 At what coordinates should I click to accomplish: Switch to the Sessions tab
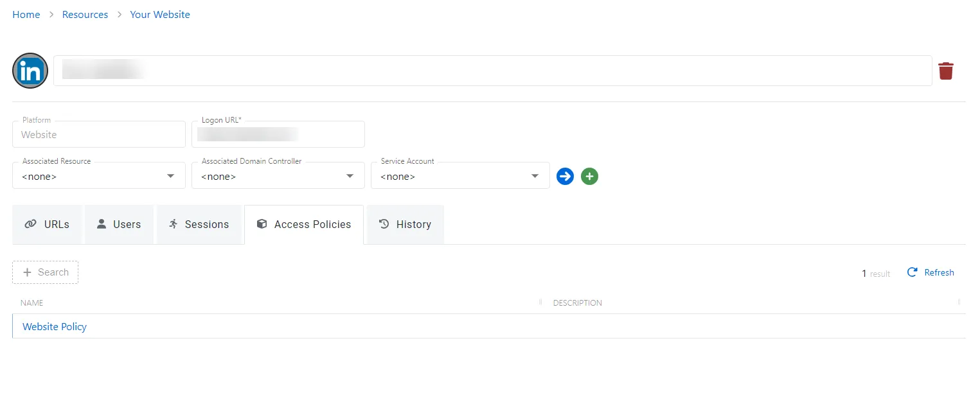[199, 224]
